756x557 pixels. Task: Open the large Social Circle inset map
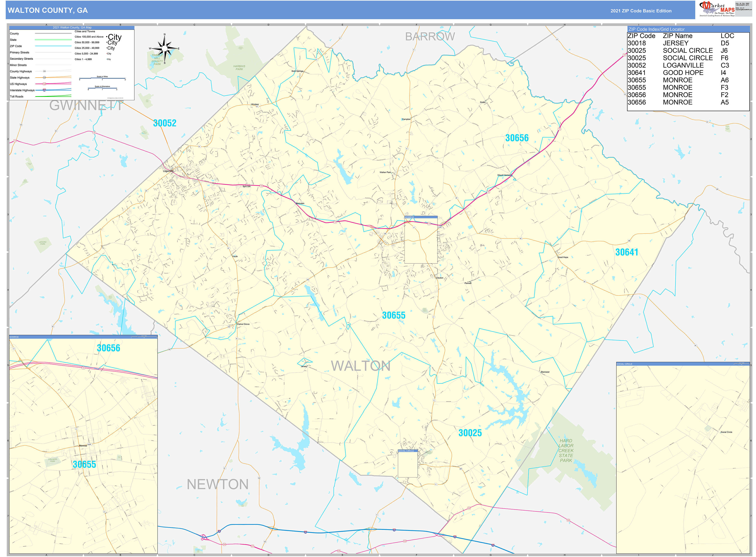point(683,458)
